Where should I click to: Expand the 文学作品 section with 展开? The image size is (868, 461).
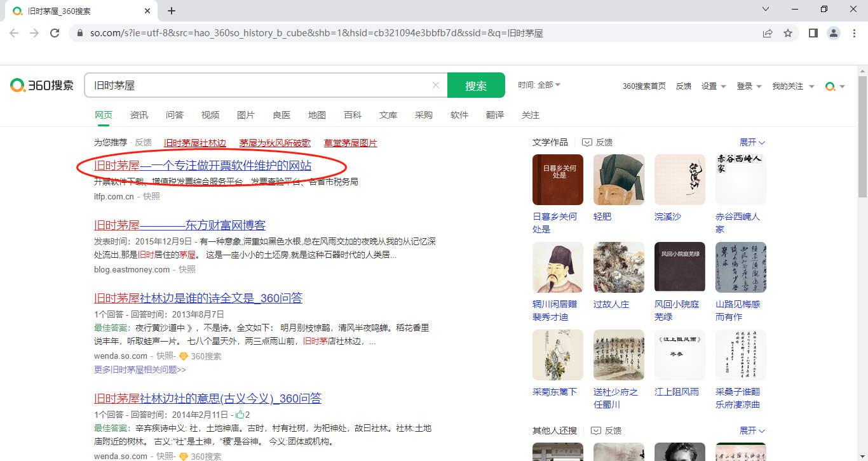pyautogui.click(x=752, y=142)
